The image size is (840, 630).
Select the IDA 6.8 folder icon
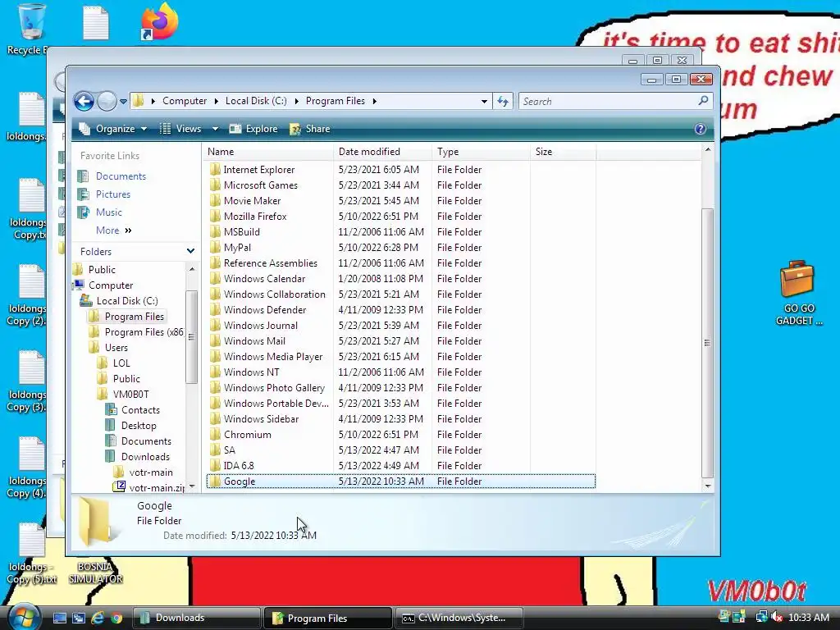(216, 465)
